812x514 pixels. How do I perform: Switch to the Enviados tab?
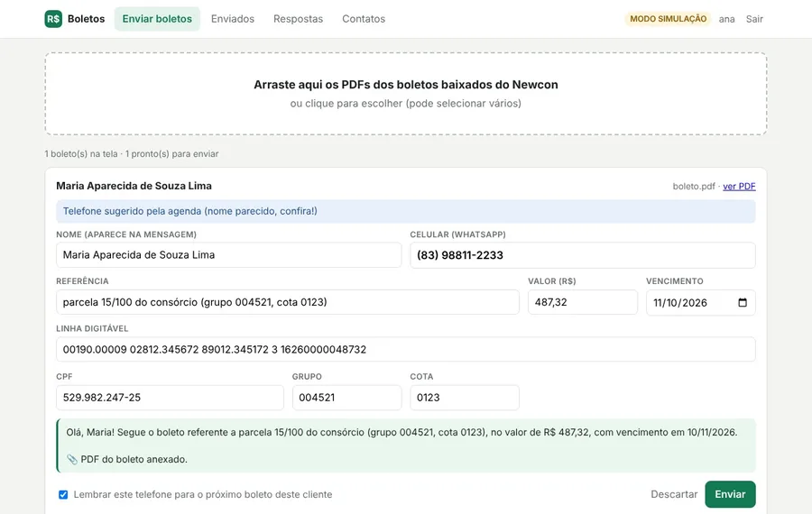pyautogui.click(x=233, y=19)
